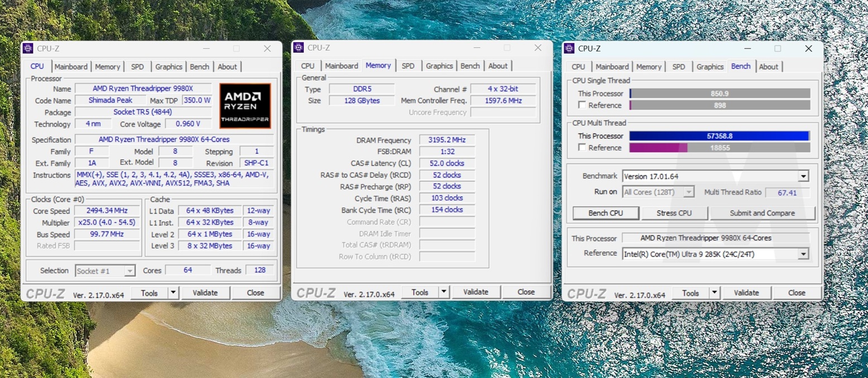The width and height of the screenshot is (868, 378).
Task: Click the CPU-Z icon in the CPU window's title bar
Action: pos(28,49)
